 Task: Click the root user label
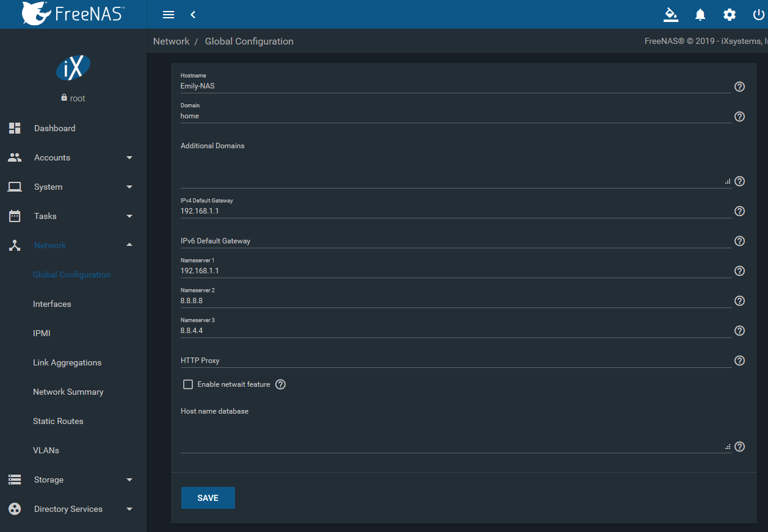[x=78, y=98]
